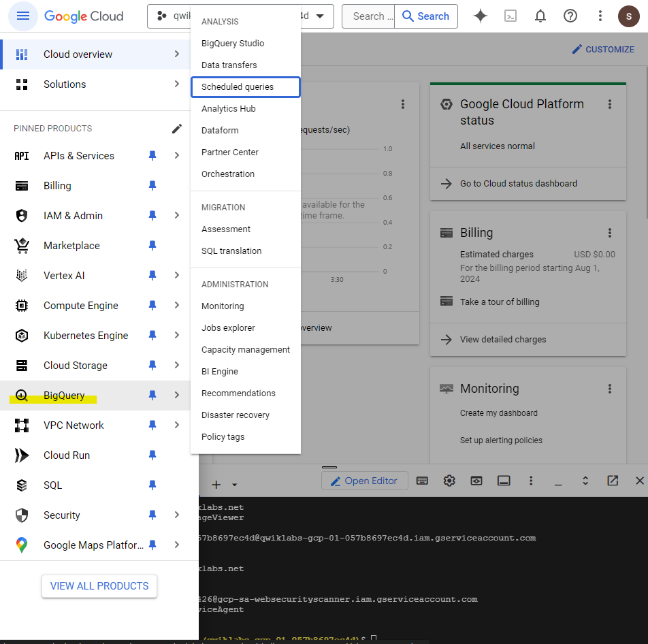This screenshot has height=644, width=648.
Task: Open Cloud Shell more options menu
Action: (x=531, y=481)
